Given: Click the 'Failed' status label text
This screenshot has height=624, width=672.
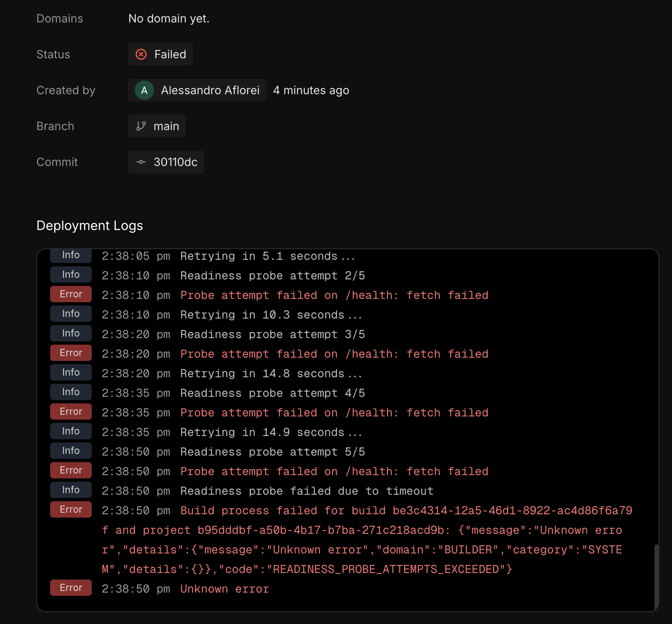Looking at the screenshot, I should [x=170, y=54].
